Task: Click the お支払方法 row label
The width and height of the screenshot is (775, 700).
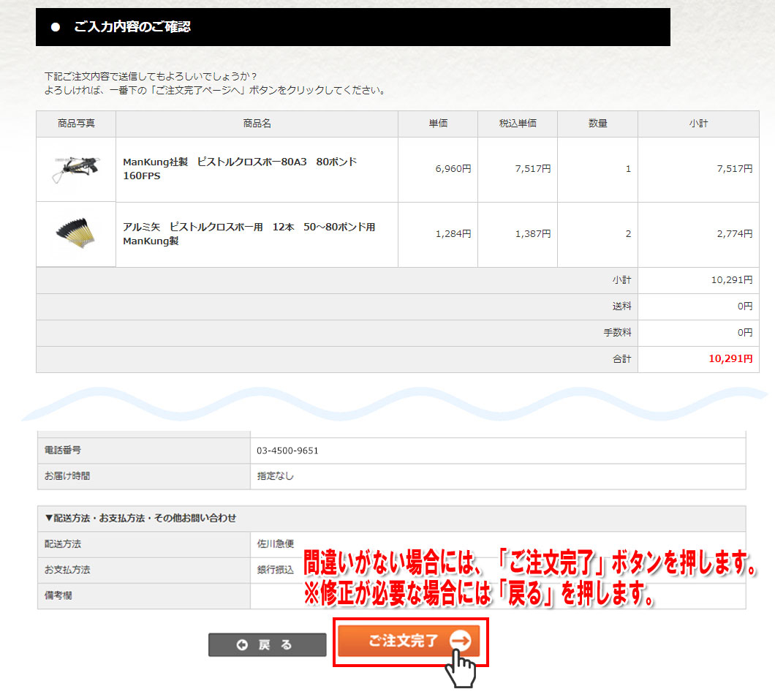Action: [67, 570]
